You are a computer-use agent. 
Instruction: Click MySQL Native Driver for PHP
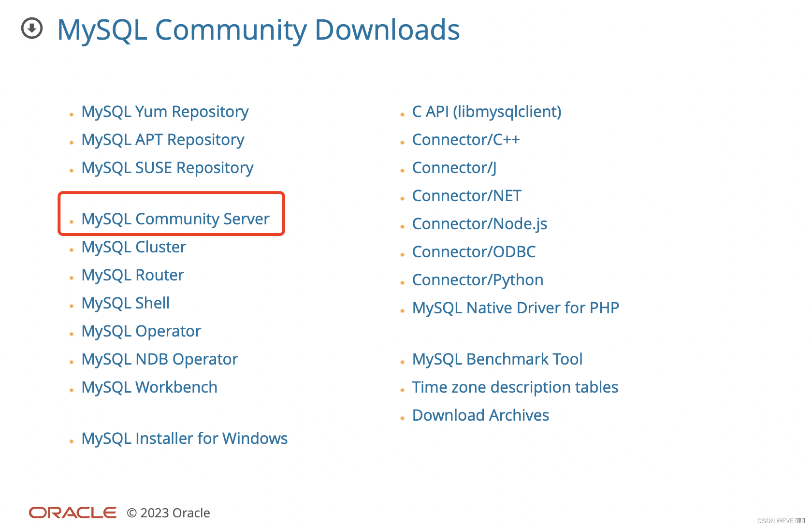point(515,308)
